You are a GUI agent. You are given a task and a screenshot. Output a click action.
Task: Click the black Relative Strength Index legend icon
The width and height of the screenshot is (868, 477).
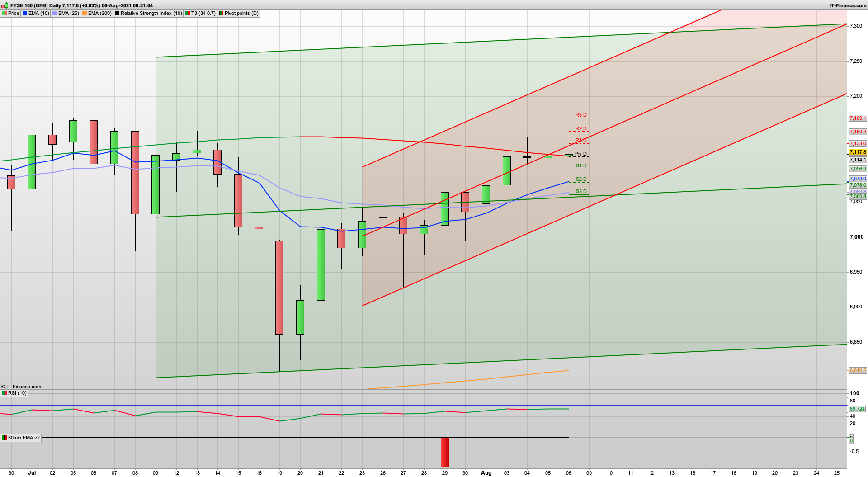(117, 13)
